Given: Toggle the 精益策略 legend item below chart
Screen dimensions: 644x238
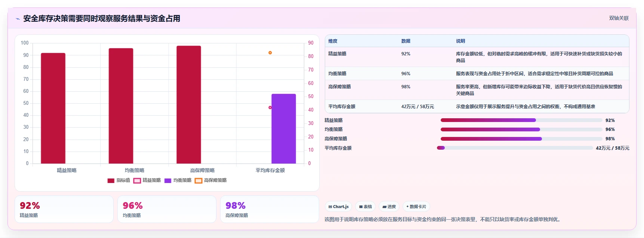Looking at the screenshot, I should pos(147,180).
